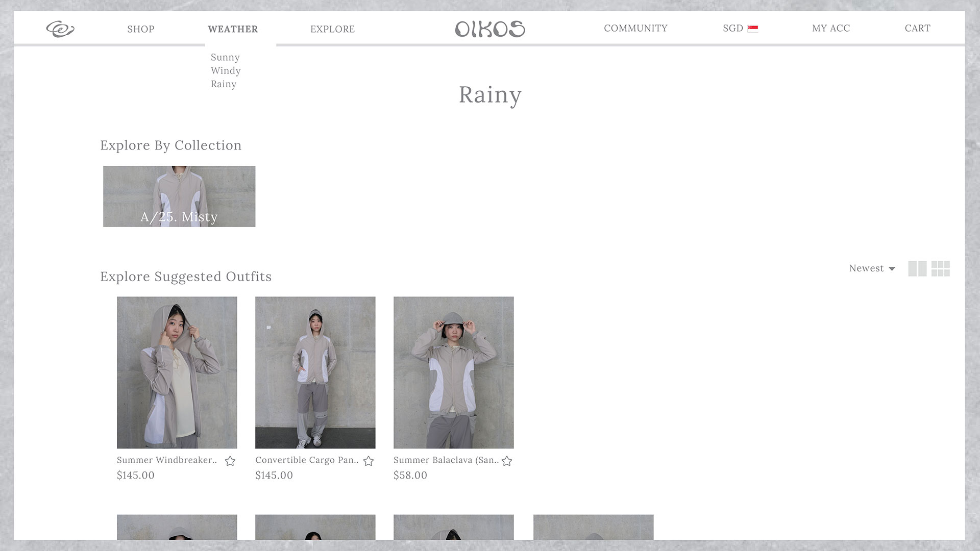Open the Summer Windbreaker product image
The height and width of the screenshot is (551, 980).
[177, 372]
